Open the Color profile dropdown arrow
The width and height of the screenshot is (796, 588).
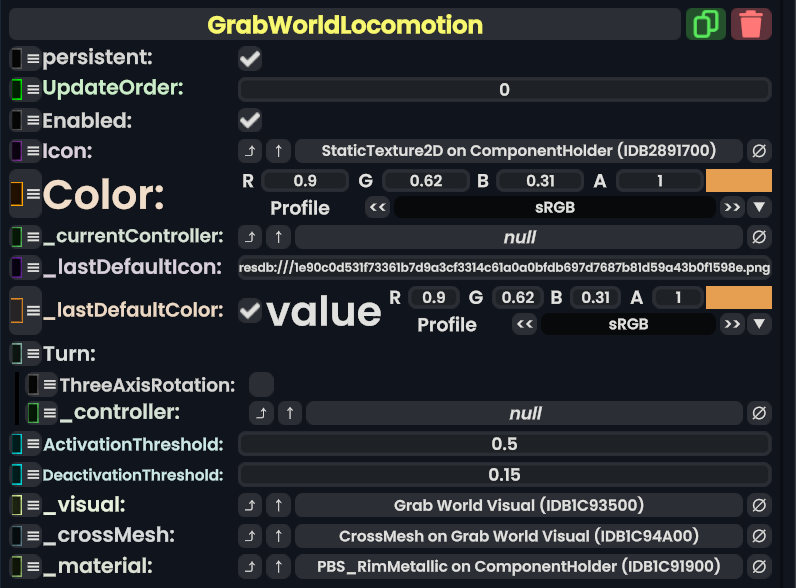pos(759,208)
